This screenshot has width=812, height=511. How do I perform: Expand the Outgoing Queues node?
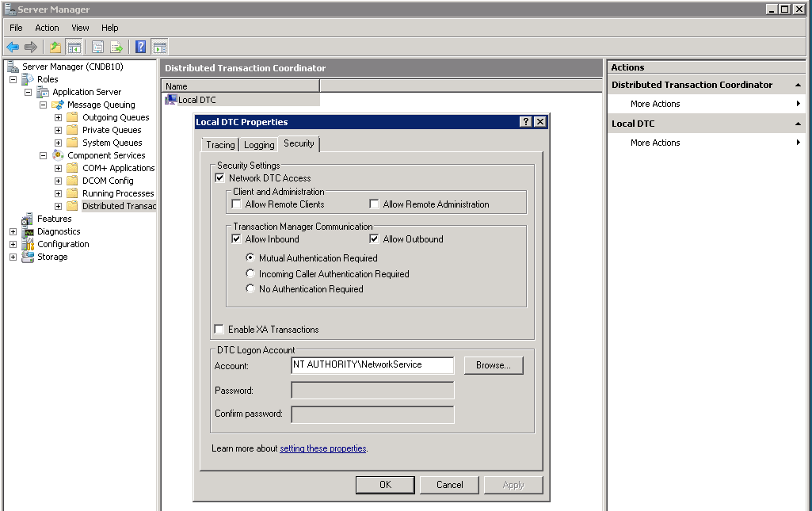tap(57, 116)
